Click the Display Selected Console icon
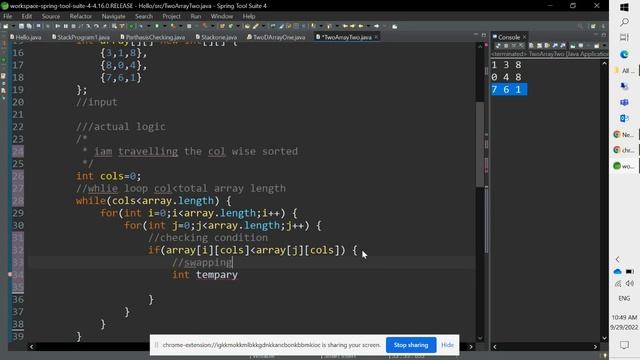 (x=581, y=46)
